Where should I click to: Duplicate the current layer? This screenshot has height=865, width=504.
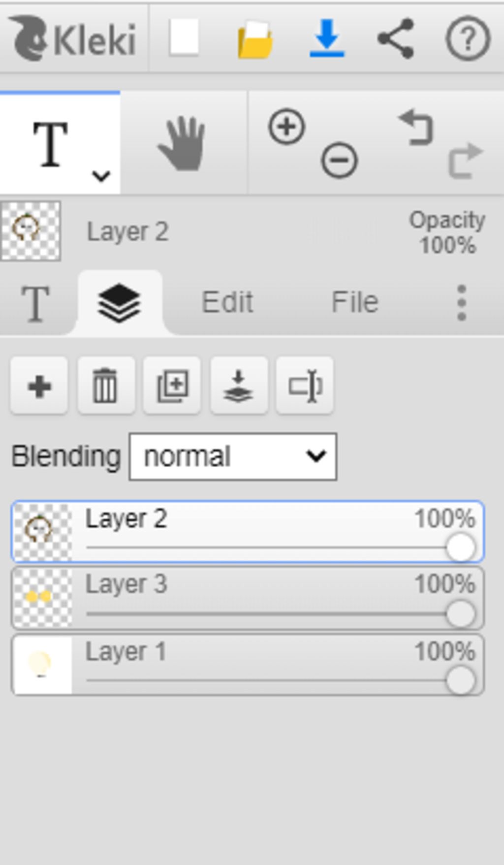click(x=172, y=386)
